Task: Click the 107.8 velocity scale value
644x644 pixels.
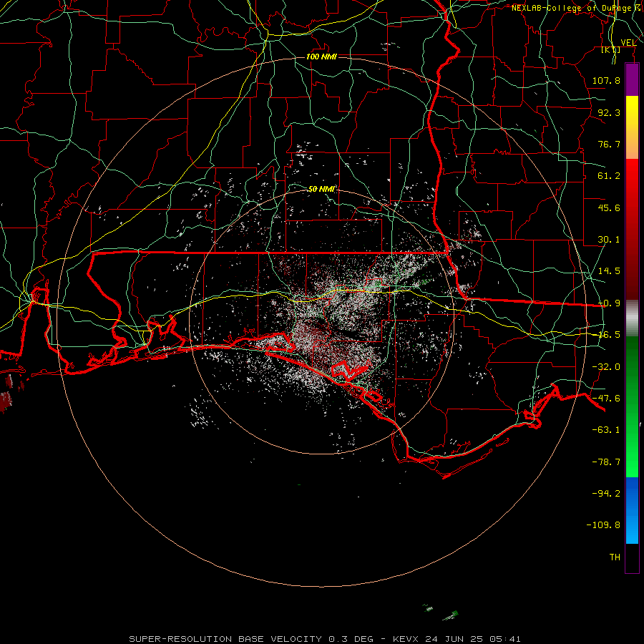Action: [x=606, y=80]
